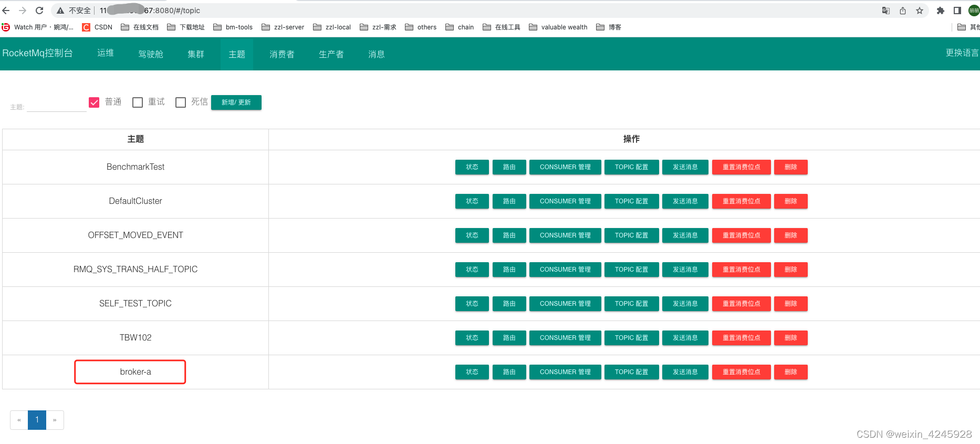Screen dimensions: 980x444
Task: Open the 生产者 tab
Action: pyautogui.click(x=331, y=54)
